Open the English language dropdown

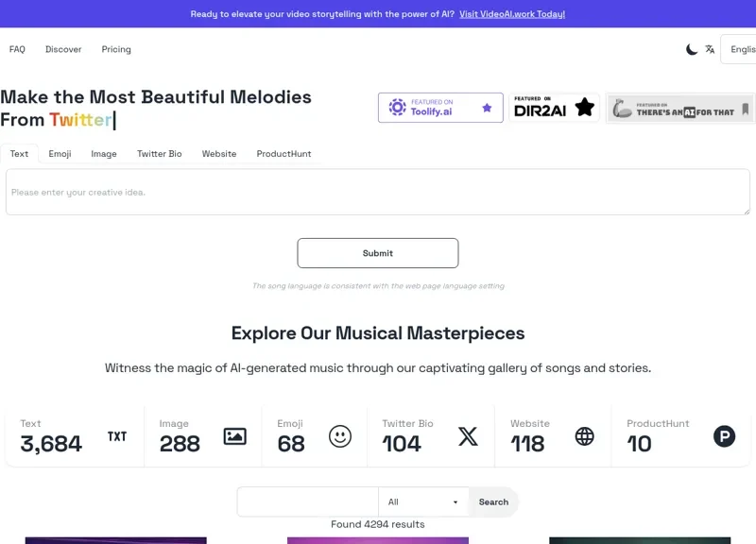coord(738,49)
